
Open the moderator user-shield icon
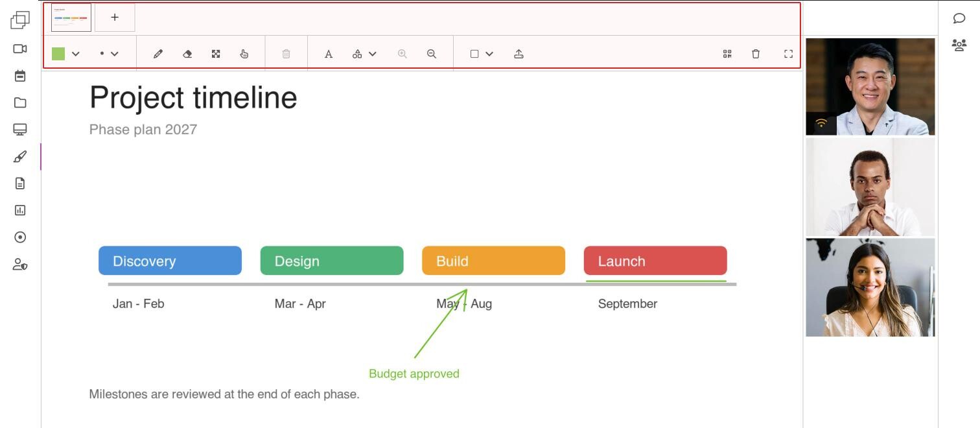[x=20, y=265]
